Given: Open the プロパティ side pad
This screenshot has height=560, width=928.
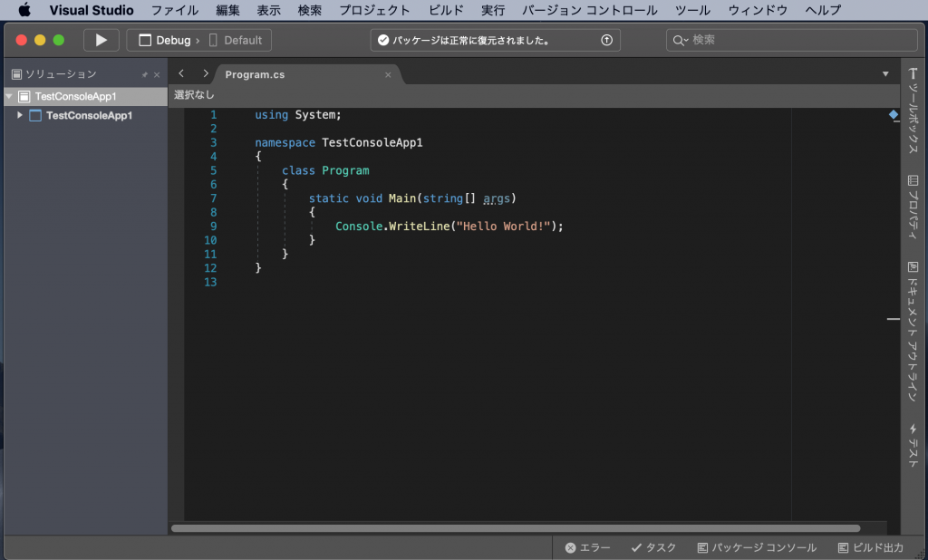Looking at the screenshot, I should 913,207.
